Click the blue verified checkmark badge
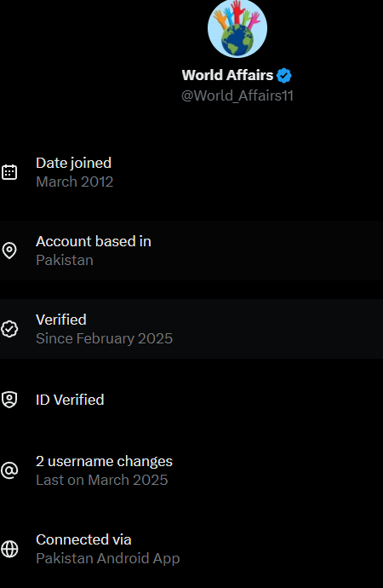 click(x=284, y=75)
